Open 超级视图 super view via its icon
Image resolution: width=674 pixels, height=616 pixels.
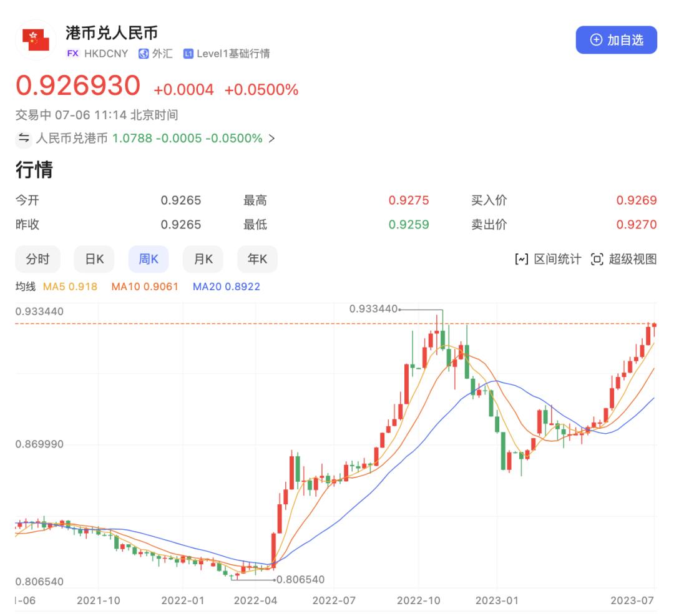(597, 259)
